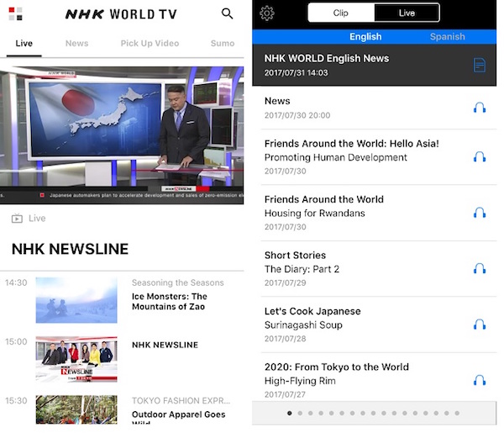The image size is (504, 433).
Task: Open the script document icon for English News
Action: click(479, 66)
